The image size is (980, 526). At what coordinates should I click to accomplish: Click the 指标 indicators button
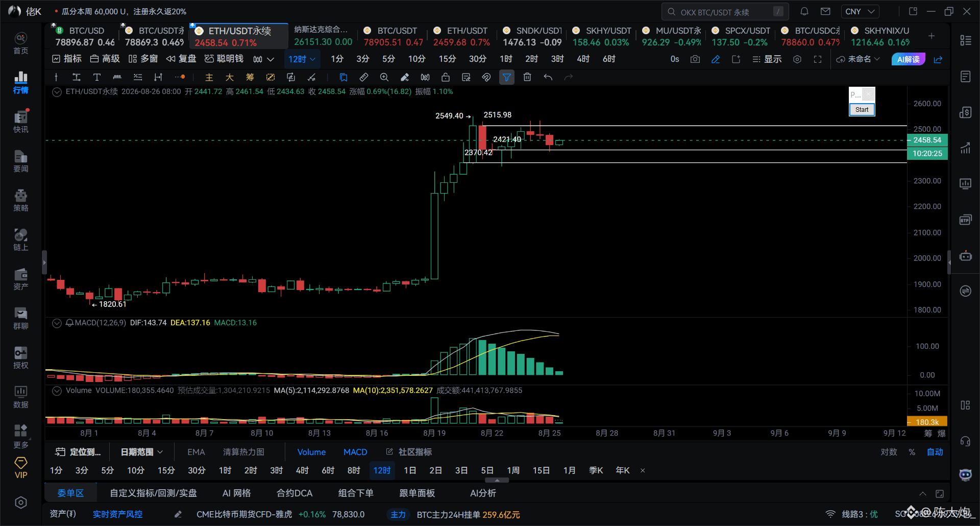click(x=67, y=59)
